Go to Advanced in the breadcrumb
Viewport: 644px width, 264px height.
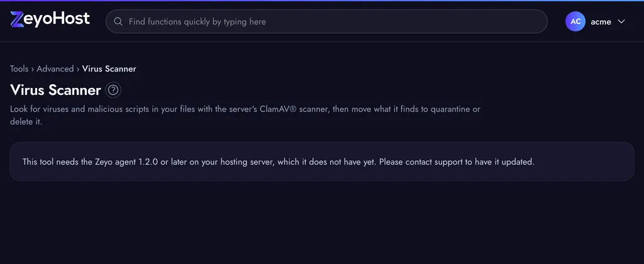click(x=55, y=69)
